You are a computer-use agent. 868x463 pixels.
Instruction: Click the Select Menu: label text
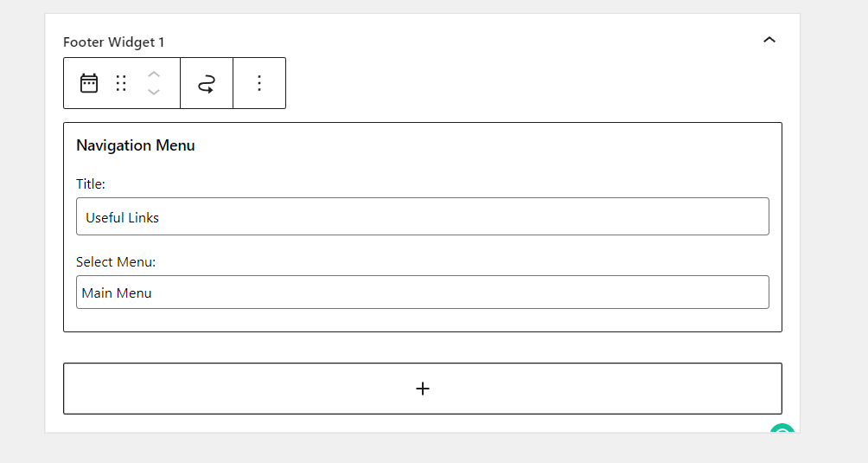point(116,262)
